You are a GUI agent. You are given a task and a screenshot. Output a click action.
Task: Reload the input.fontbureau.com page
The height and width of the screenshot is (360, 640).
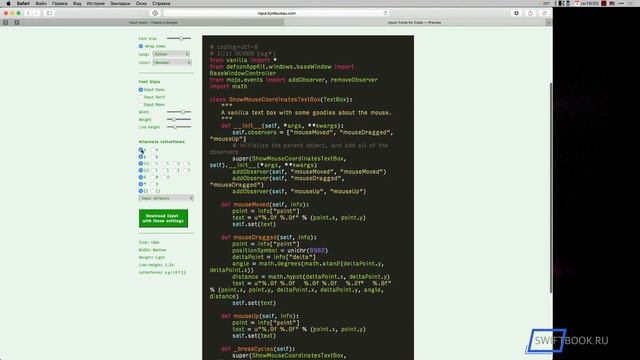(386, 13)
